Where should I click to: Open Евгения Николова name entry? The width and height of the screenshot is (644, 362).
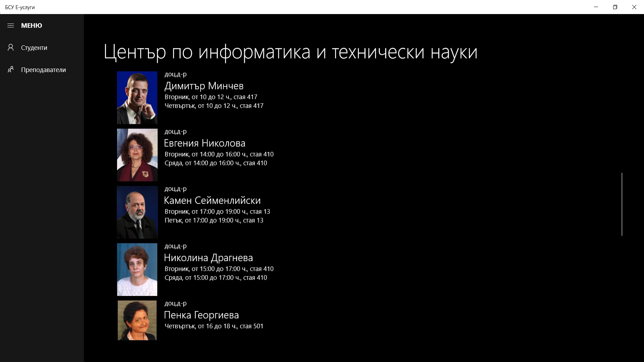[x=205, y=143]
